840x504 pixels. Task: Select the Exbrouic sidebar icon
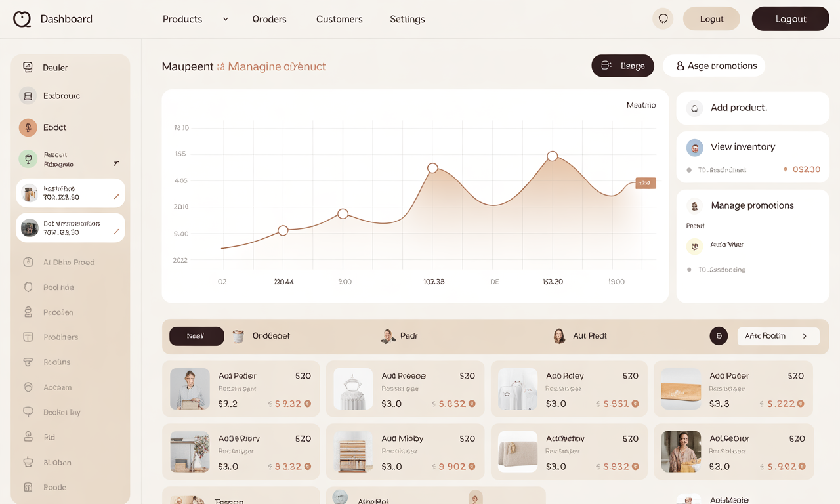coord(28,96)
